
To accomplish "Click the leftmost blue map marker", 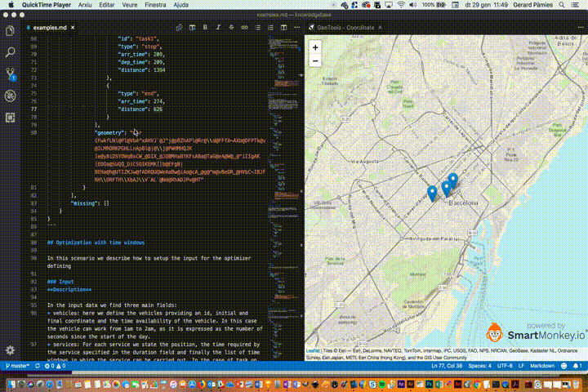I will pyautogui.click(x=432, y=194).
